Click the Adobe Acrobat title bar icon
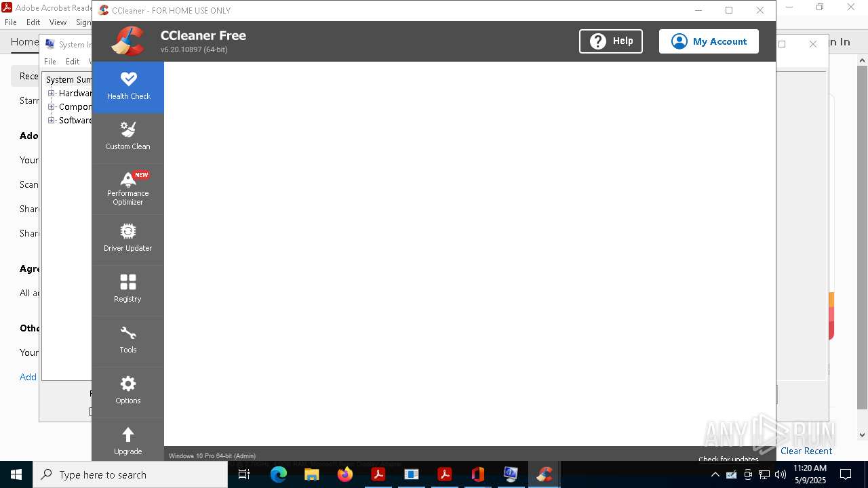This screenshot has height=488, width=868. coord(7,7)
